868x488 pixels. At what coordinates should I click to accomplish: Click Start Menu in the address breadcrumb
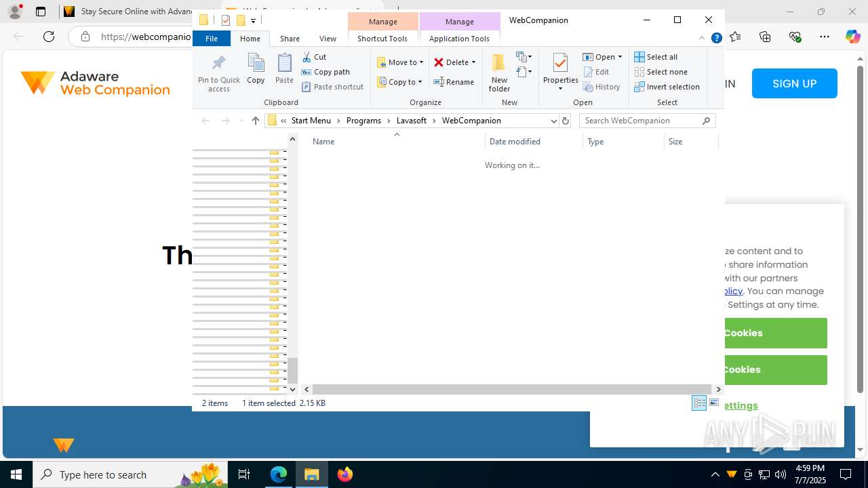pyautogui.click(x=311, y=121)
